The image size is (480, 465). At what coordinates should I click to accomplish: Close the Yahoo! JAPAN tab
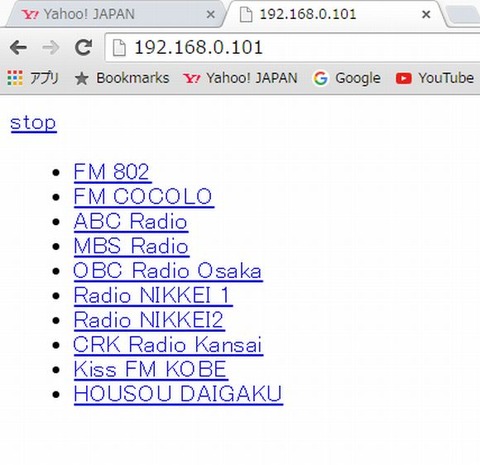coord(210,14)
